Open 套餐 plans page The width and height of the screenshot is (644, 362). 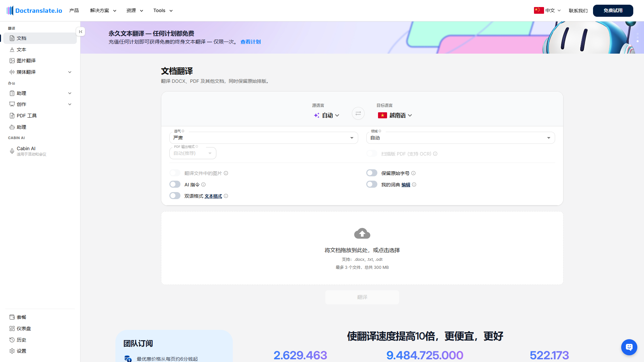40,317
